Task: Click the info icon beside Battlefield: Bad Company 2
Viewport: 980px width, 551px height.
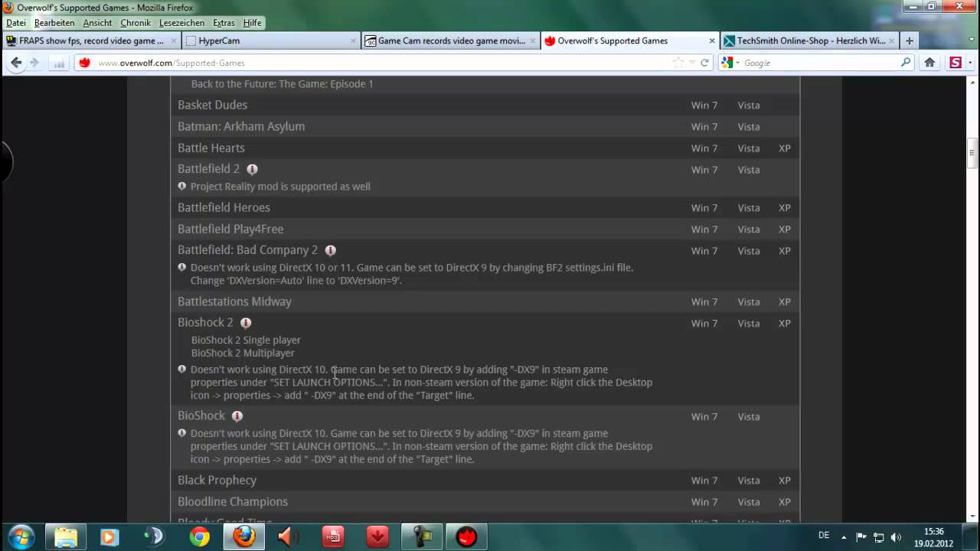Action: click(x=330, y=250)
